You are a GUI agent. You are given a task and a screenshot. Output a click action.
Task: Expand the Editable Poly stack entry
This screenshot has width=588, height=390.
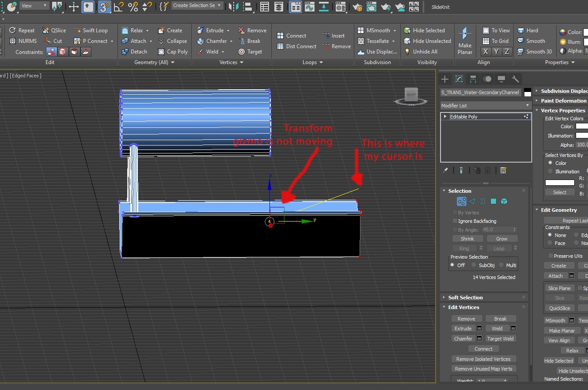coord(445,116)
